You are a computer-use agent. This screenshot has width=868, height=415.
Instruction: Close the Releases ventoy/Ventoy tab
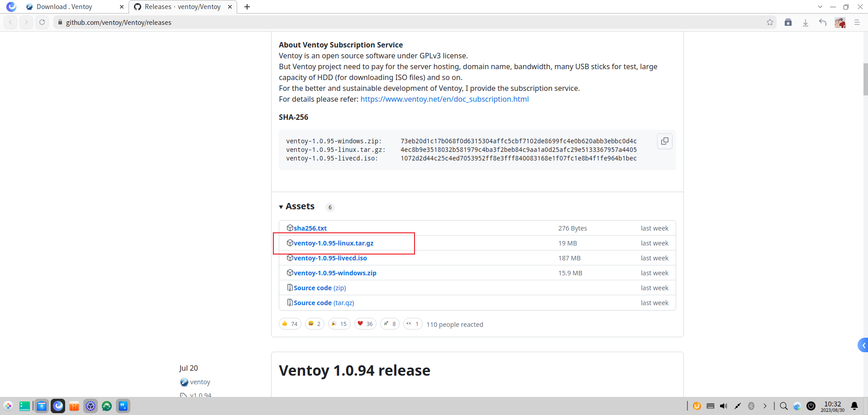[x=230, y=7]
